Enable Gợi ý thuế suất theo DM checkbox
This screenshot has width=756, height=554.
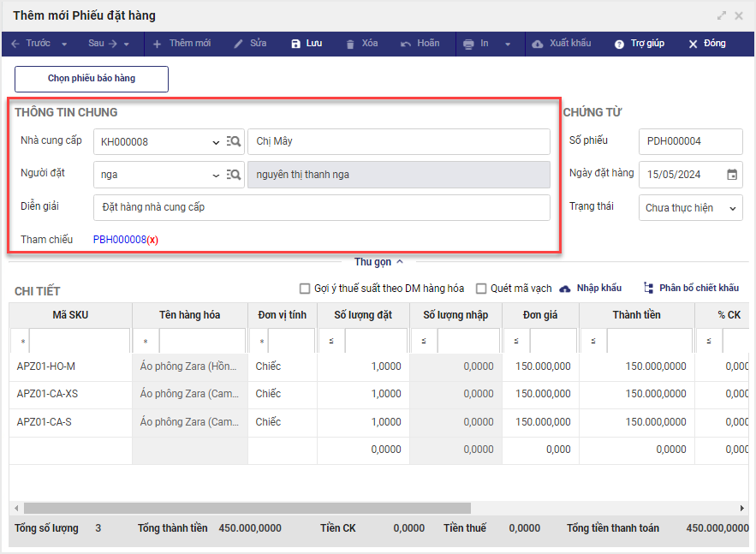pos(305,289)
